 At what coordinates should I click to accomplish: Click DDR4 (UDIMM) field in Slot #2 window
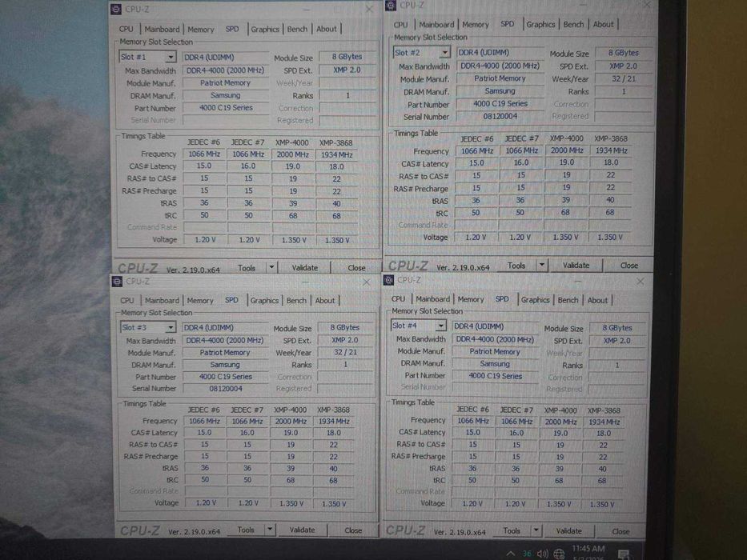pyautogui.click(x=500, y=52)
